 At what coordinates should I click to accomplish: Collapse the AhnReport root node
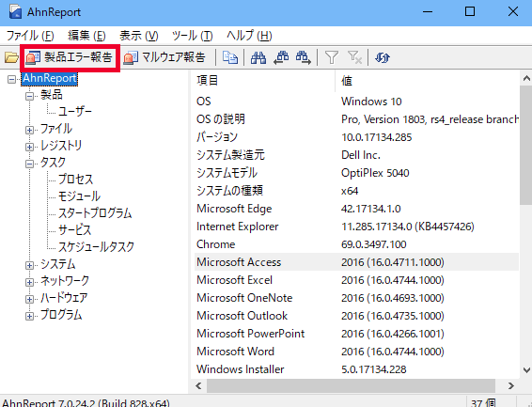pos(12,79)
